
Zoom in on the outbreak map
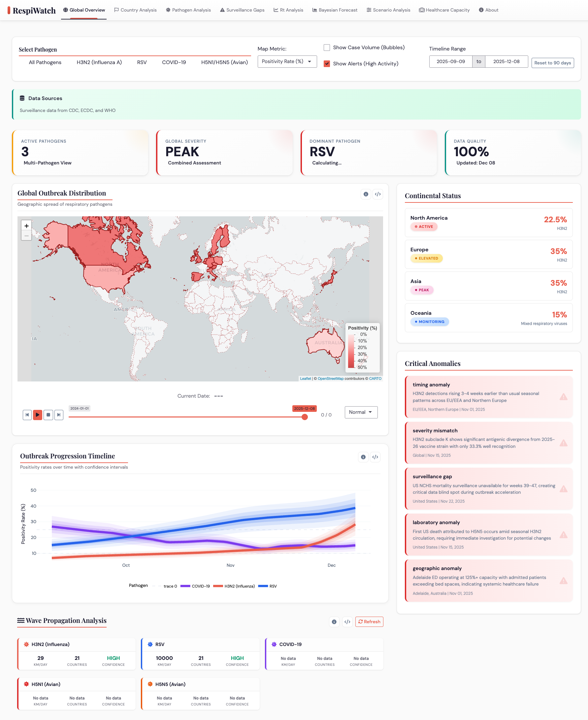point(26,226)
